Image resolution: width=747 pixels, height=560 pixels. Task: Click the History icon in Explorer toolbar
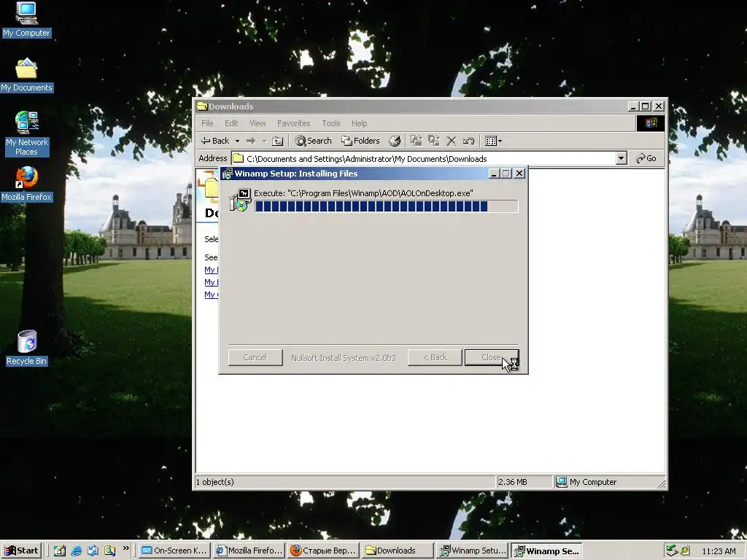point(395,141)
